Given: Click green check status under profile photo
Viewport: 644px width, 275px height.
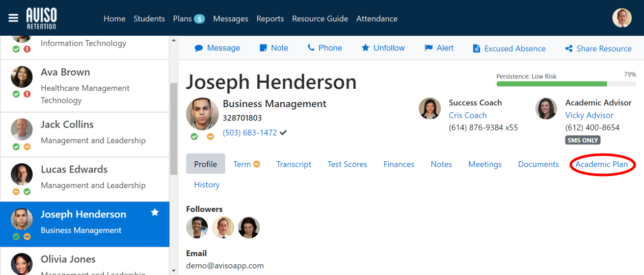Looking at the screenshot, I should click(194, 136).
